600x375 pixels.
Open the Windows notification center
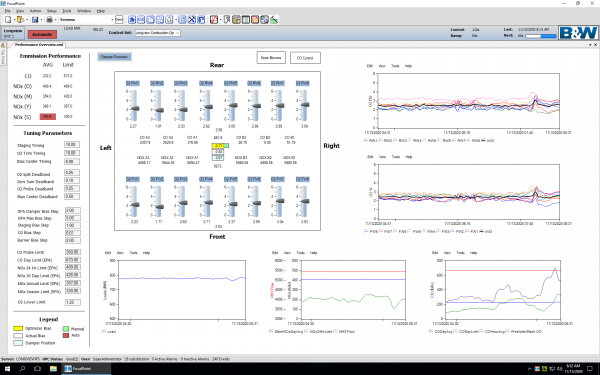tap(590, 369)
